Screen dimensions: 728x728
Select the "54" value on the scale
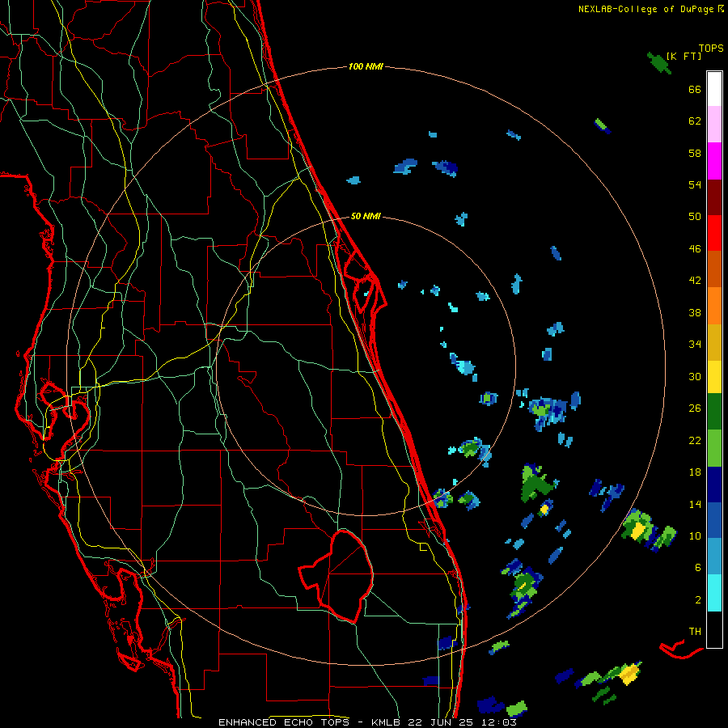click(695, 184)
